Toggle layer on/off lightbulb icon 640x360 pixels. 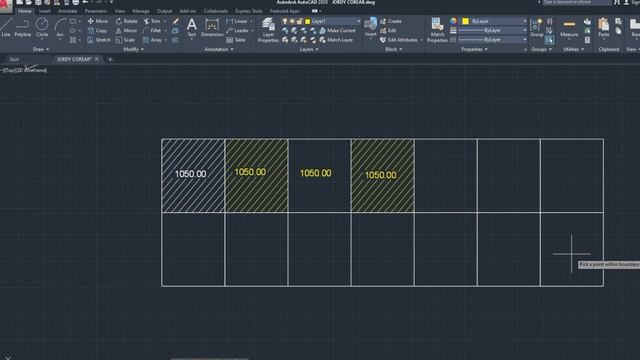point(285,21)
